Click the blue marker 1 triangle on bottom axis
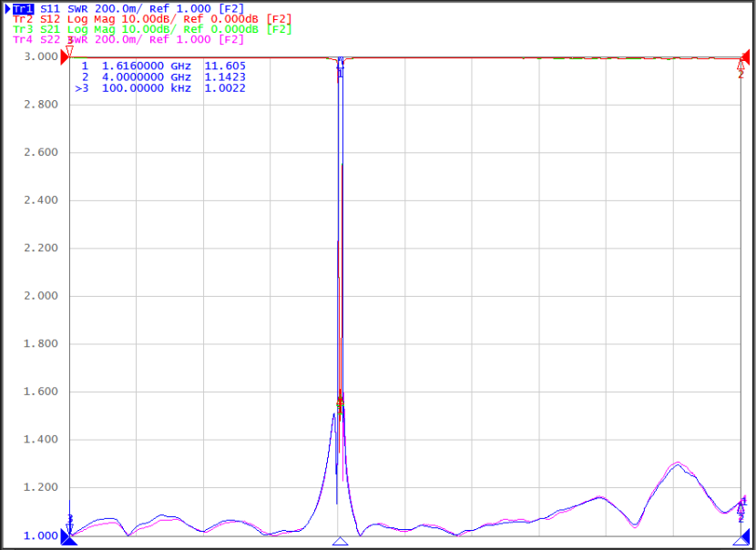The height and width of the screenshot is (550, 756). pos(340,541)
